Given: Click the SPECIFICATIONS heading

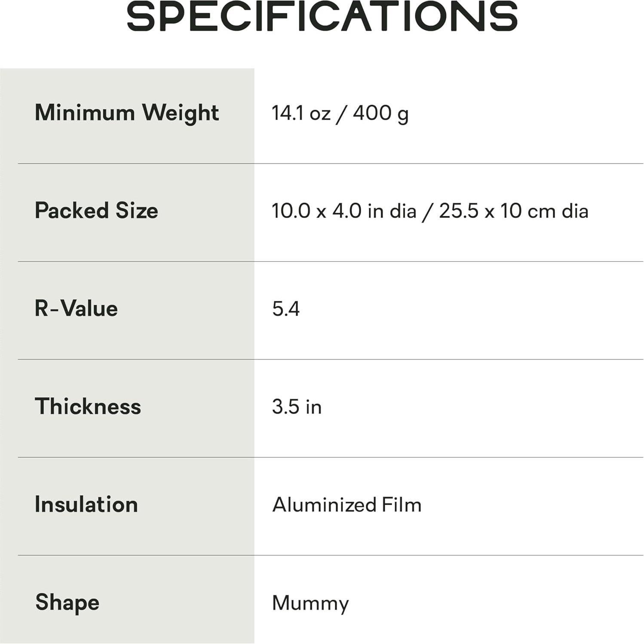Looking at the screenshot, I should point(322,16).
